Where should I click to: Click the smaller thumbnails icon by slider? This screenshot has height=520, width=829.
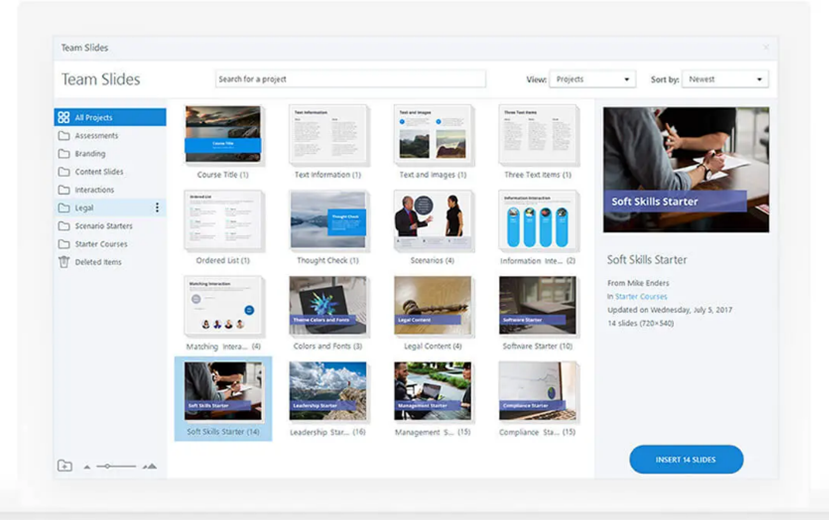pos(87,467)
